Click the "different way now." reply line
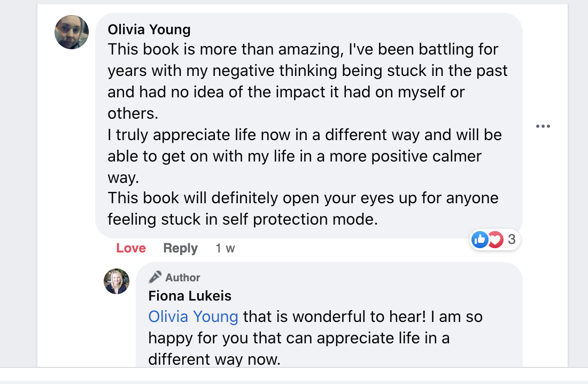The height and width of the screenshot is (384, 588). (x=214, y=359)
